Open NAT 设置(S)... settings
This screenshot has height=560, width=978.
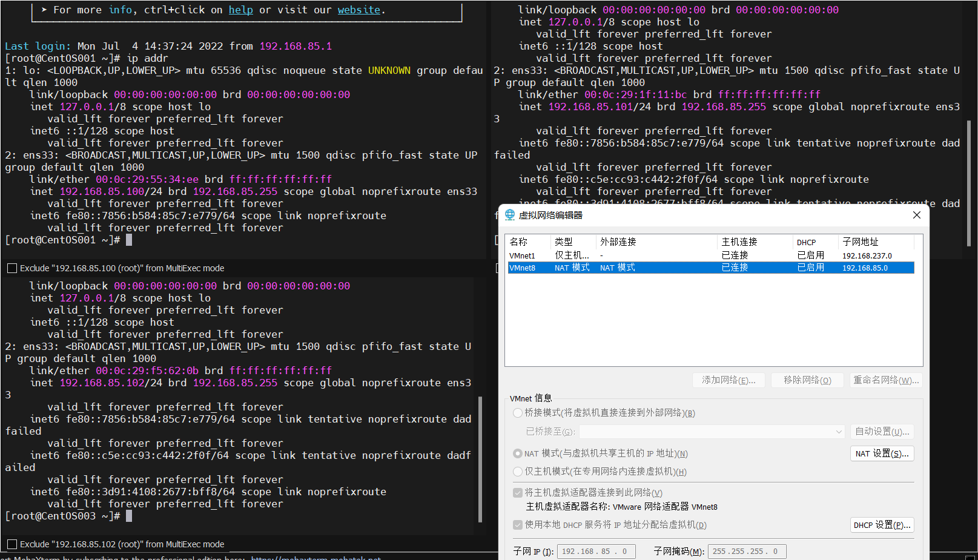click(882, 453)
